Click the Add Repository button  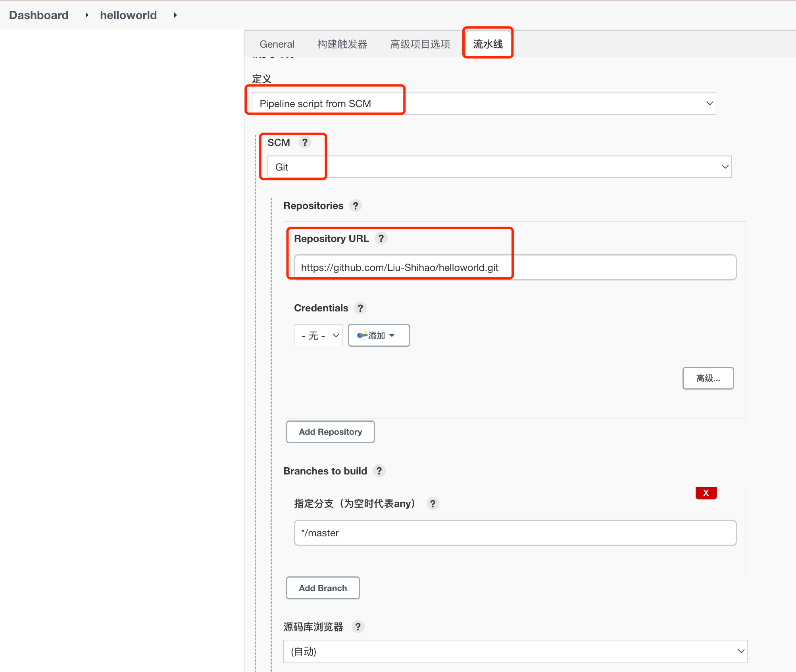click(331, 432)
